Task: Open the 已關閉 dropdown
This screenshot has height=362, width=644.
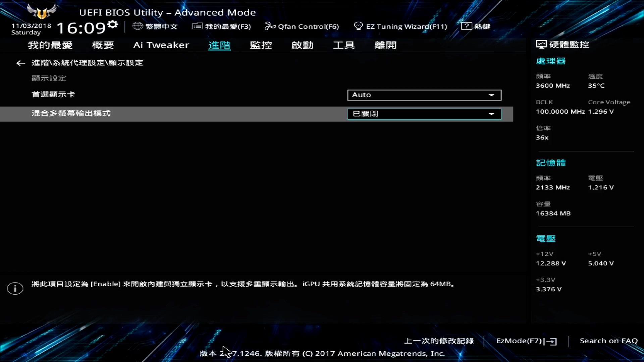Action: point(424,114)
